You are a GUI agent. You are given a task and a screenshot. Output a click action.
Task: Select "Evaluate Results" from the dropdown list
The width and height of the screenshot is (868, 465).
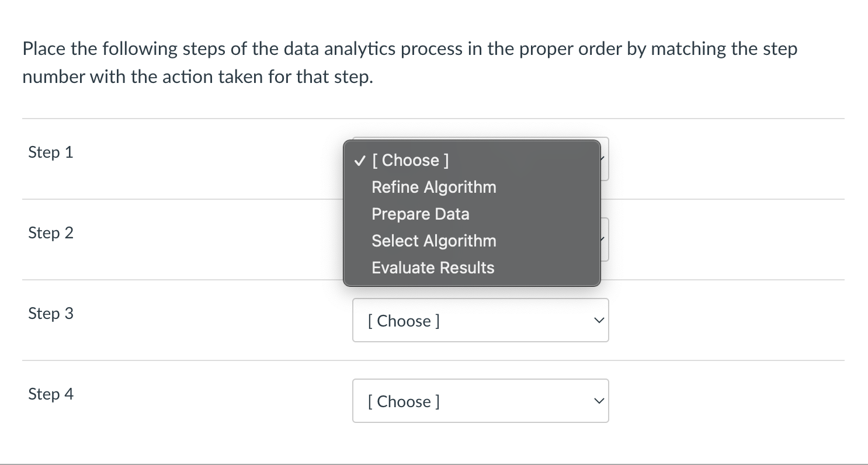(x=433, y=268)
